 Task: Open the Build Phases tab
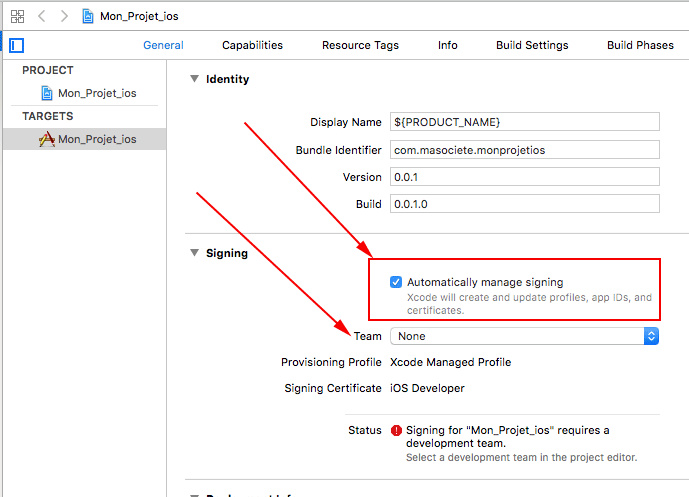pyautogui.click(x=640, y=45)
